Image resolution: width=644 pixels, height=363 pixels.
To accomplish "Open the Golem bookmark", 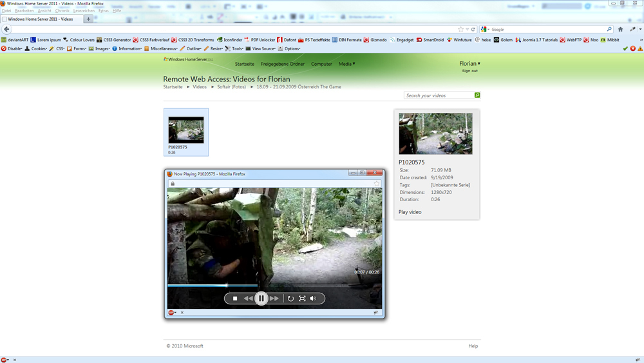I will (503, 40).
